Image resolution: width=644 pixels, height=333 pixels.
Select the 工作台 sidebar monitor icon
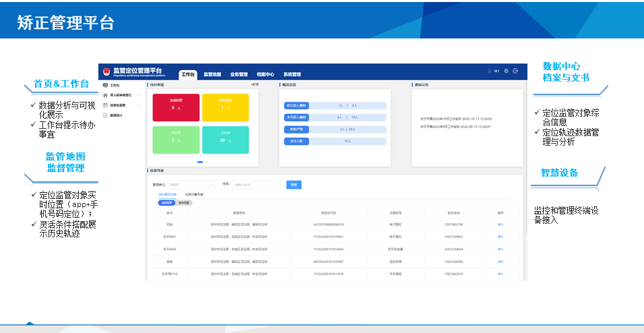(105, 86)
